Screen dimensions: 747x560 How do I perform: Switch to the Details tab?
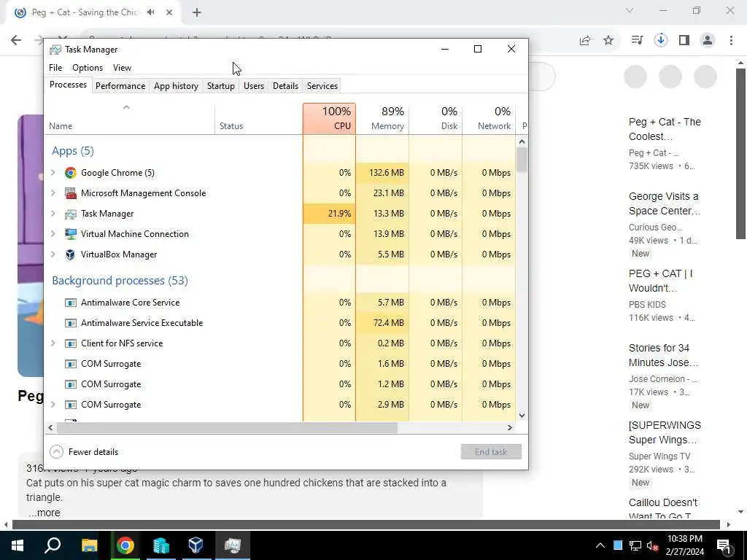285,86
